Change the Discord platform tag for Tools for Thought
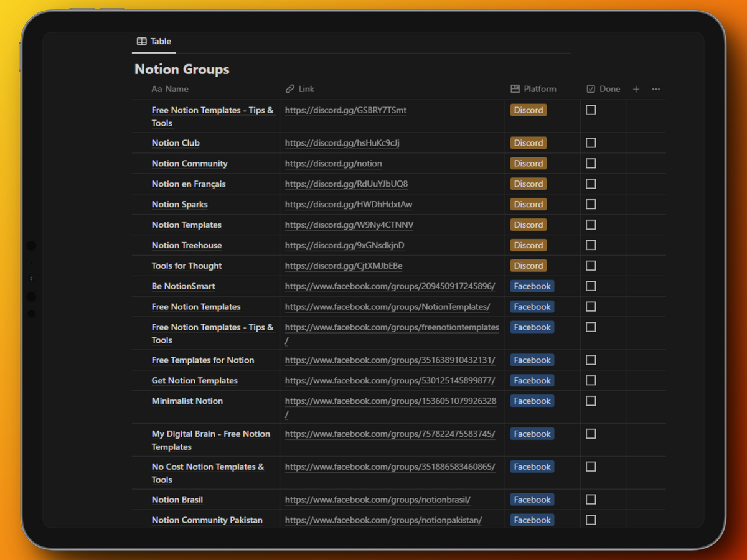 pos(529,266)
